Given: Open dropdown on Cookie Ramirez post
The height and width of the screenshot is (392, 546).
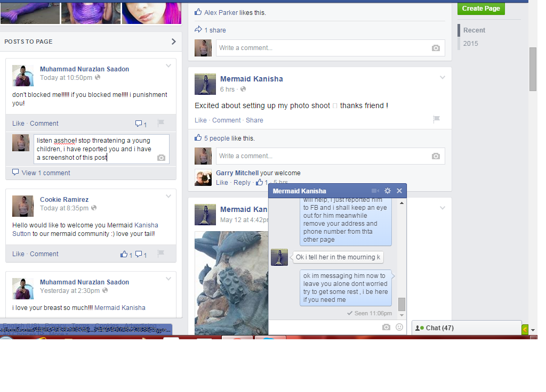Looking at the screenshot, I should (168, 197).
